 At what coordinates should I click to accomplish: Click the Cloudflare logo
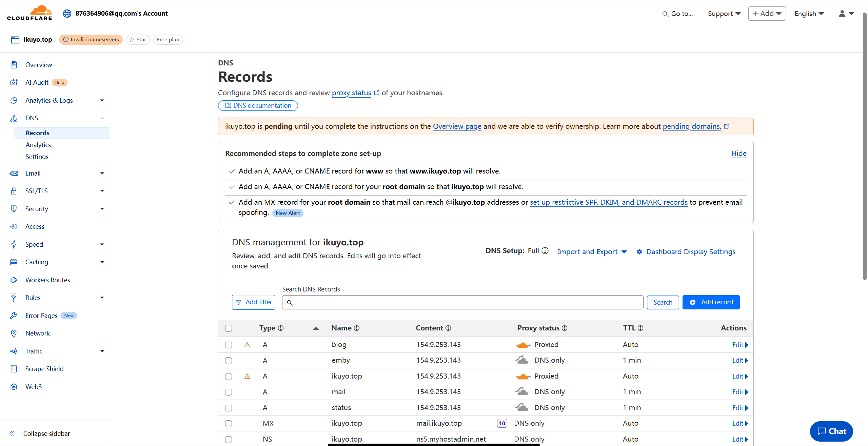click(29, 13)
